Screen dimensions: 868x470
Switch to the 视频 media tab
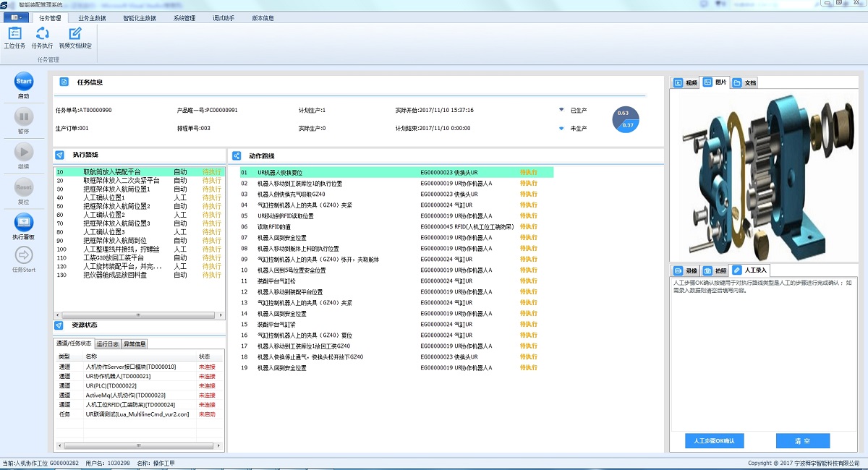[x=686, y=83]
